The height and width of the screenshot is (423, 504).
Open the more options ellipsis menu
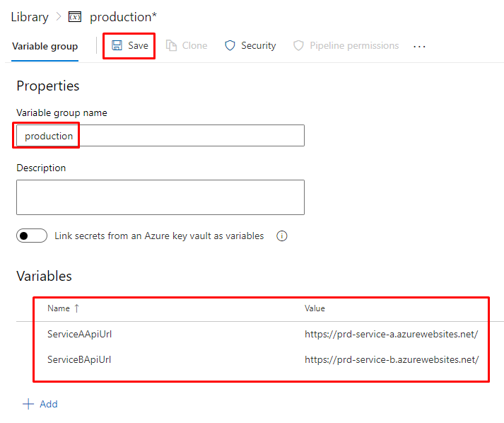[420, 46]
